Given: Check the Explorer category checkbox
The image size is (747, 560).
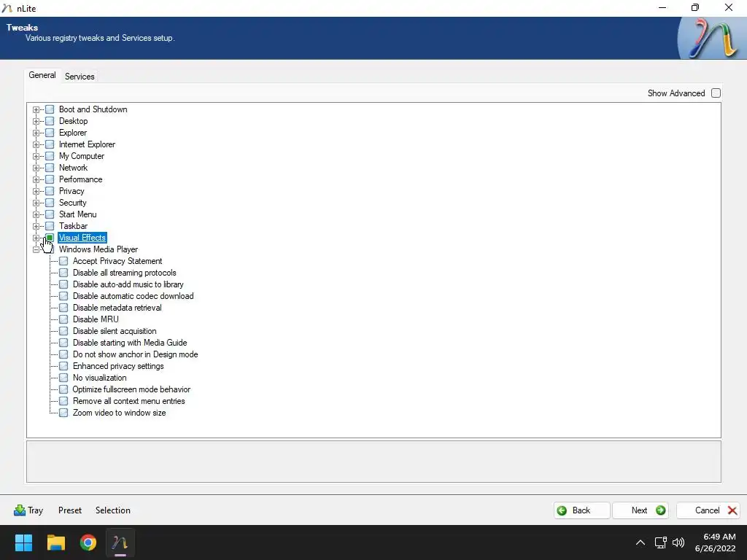Looking at the screenshot, I should point(50,133).
